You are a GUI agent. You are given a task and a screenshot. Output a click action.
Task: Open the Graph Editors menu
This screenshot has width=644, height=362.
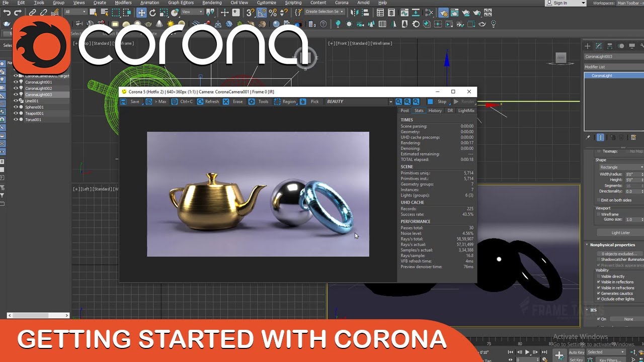tap(181, 3)
